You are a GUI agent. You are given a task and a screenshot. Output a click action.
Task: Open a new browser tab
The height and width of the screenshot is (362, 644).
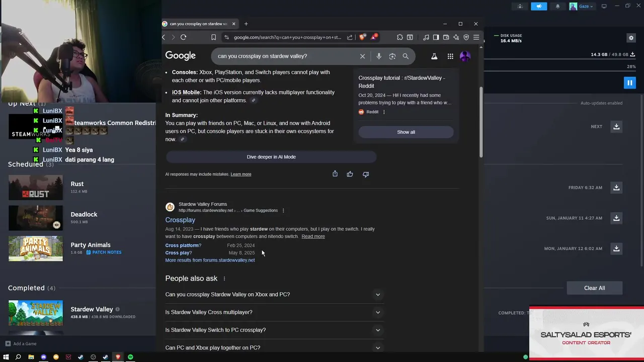(246, 24)
